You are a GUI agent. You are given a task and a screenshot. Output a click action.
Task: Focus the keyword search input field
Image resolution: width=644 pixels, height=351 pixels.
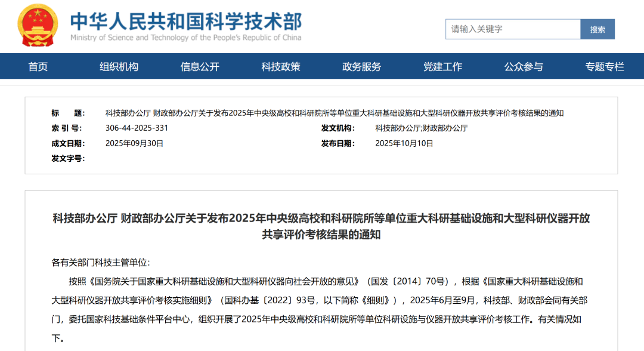(x=512, y=29)
